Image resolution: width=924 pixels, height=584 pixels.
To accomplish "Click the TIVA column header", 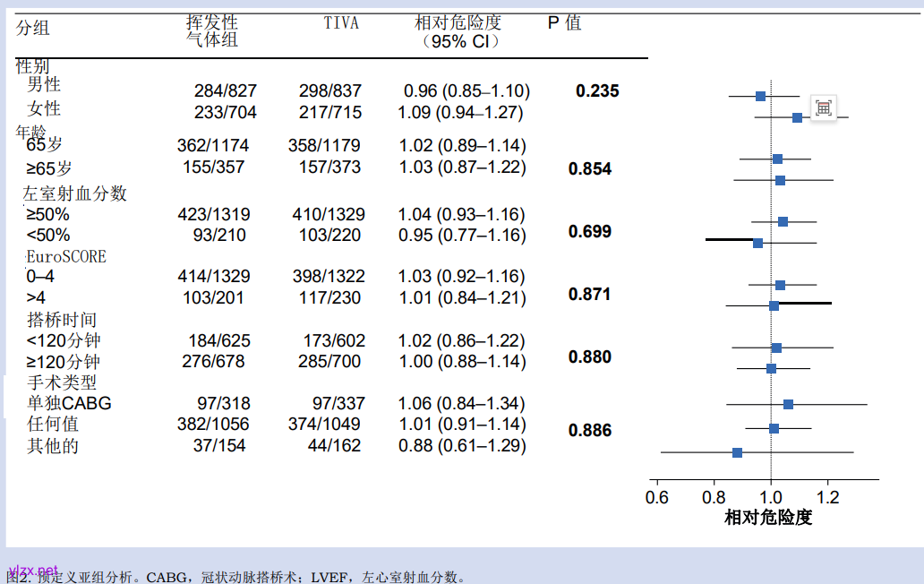I will pos(341,23).
